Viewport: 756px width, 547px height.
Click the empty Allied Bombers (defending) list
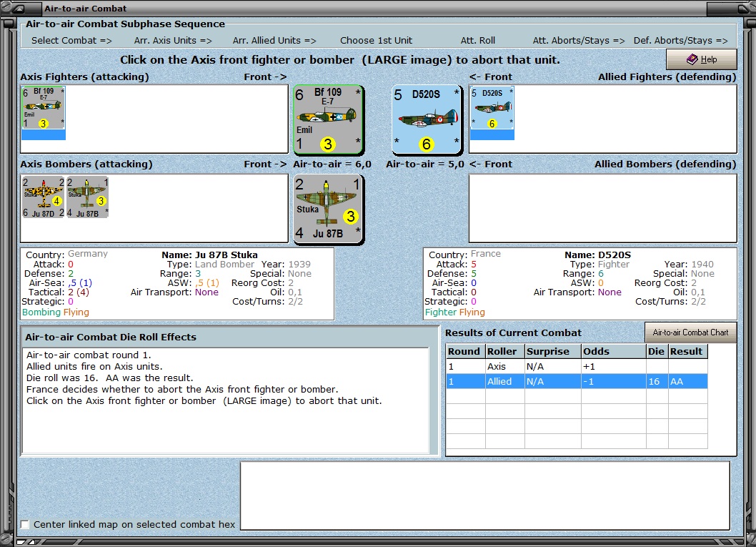coord(602,208)
